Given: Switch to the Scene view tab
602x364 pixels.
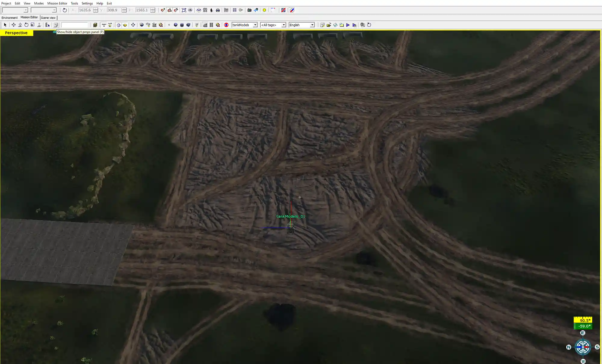Looking at the screenshot, I should click(48, 17).
